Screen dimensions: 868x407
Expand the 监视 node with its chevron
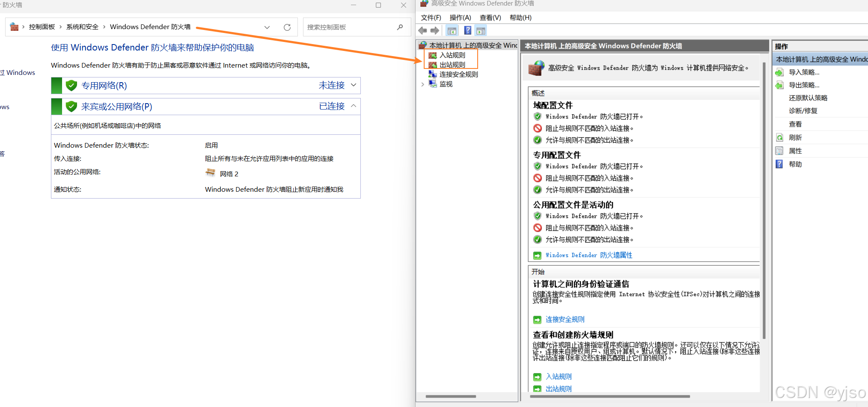[x=422, y=84]
